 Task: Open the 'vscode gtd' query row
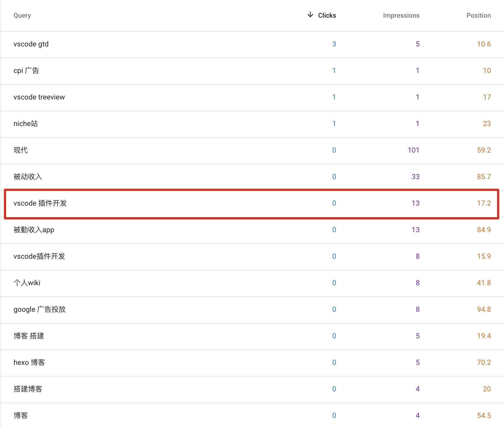tap(31, 44)
